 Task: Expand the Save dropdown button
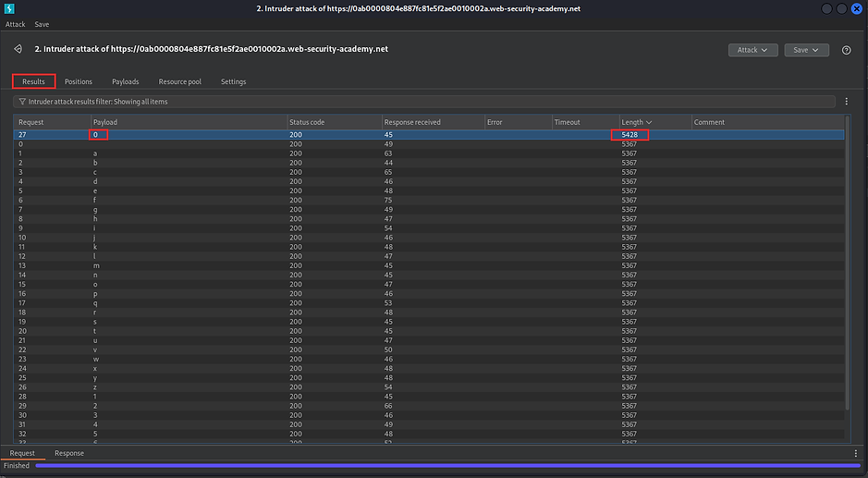tap(806, 50)
